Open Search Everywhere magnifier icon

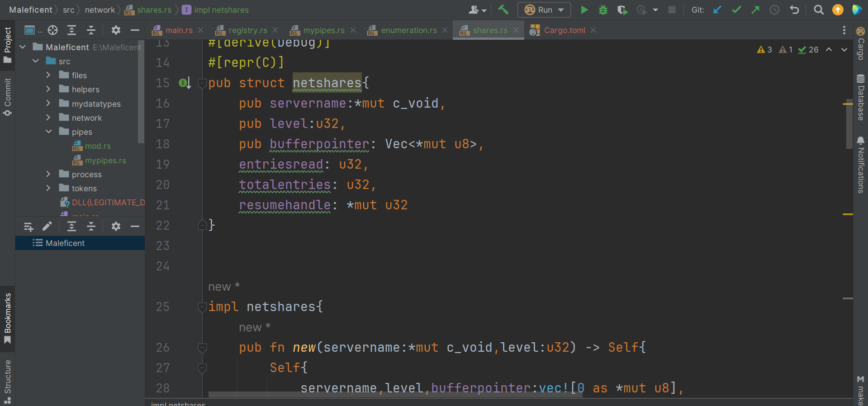[818, 9]
